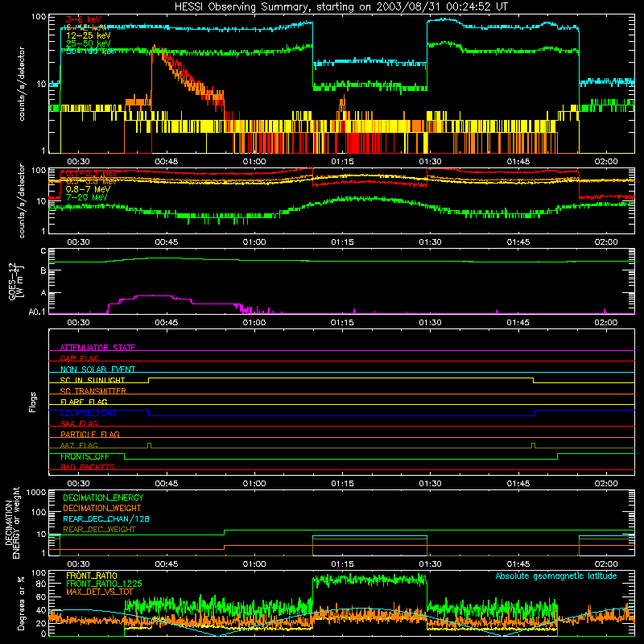The width and height of the screenshot is (644, 644).
Task: Click the 02:00 tick label under the GOES-12 panel
Action: pyautogui.click(x=606, y=323)
